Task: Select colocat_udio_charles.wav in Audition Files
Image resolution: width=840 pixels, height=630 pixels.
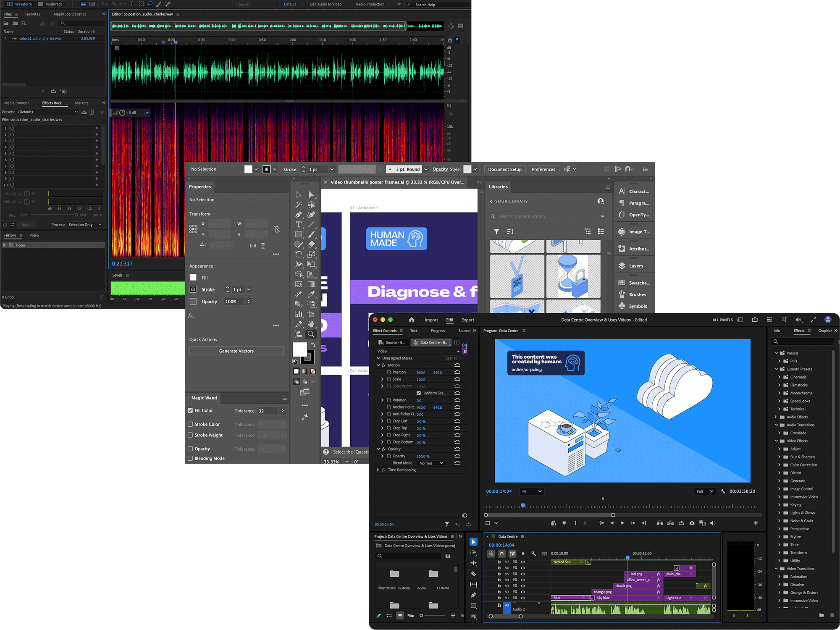Action: pyautogui.click(x=40, y=39)
